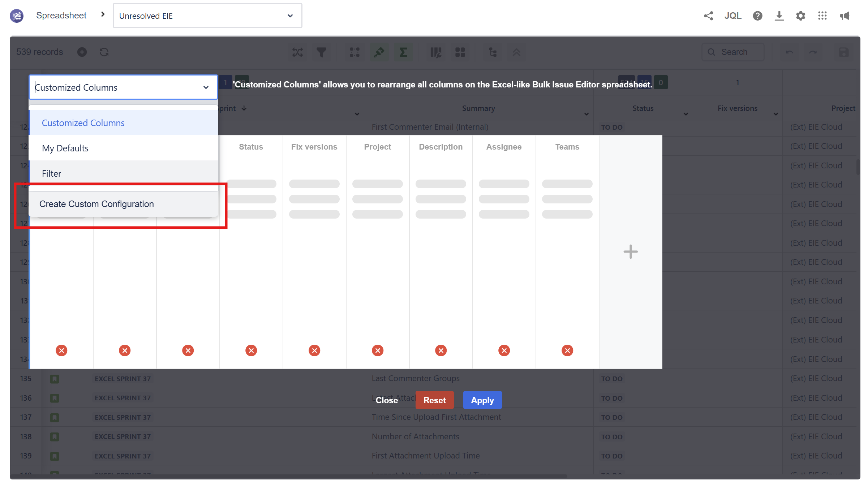Open the Spreadsheet breadcrumb chevron

pyautogui.click(x=103, y=14)
